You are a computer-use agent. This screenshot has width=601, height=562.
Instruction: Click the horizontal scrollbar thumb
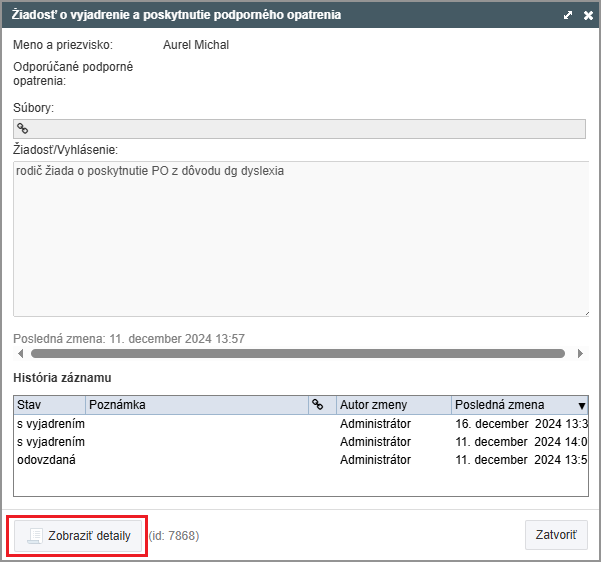tap(298, 353)
